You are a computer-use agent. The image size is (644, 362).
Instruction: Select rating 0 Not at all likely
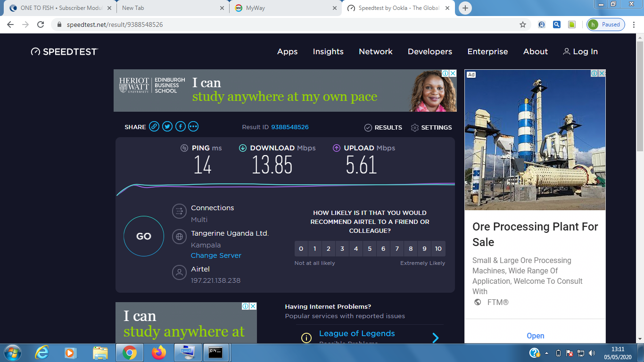(301, 249)
